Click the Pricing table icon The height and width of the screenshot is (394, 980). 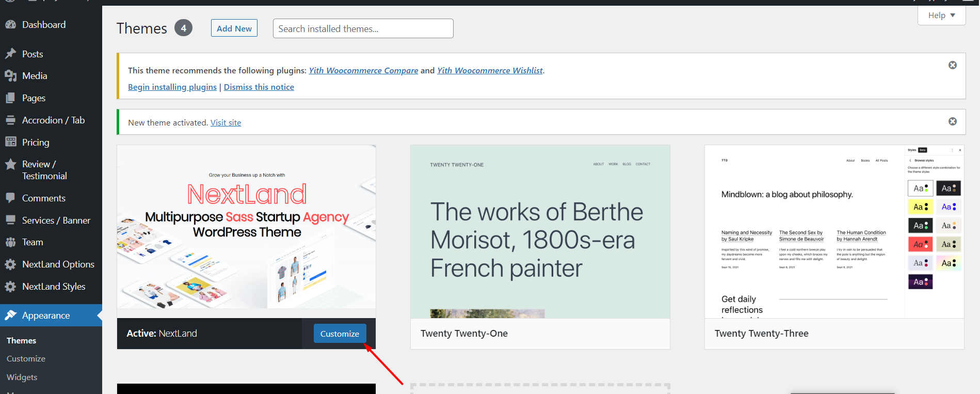pos(10,142)
